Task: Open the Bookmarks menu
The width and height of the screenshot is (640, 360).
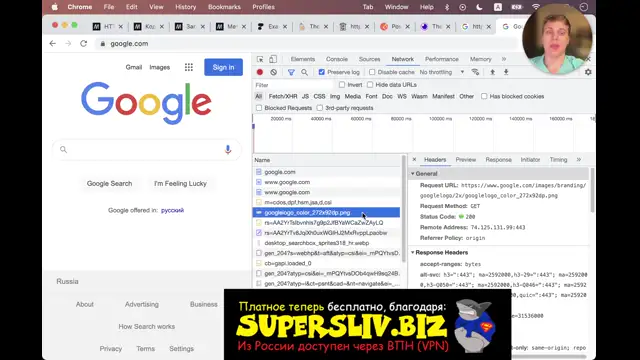Action: (224, 7)
